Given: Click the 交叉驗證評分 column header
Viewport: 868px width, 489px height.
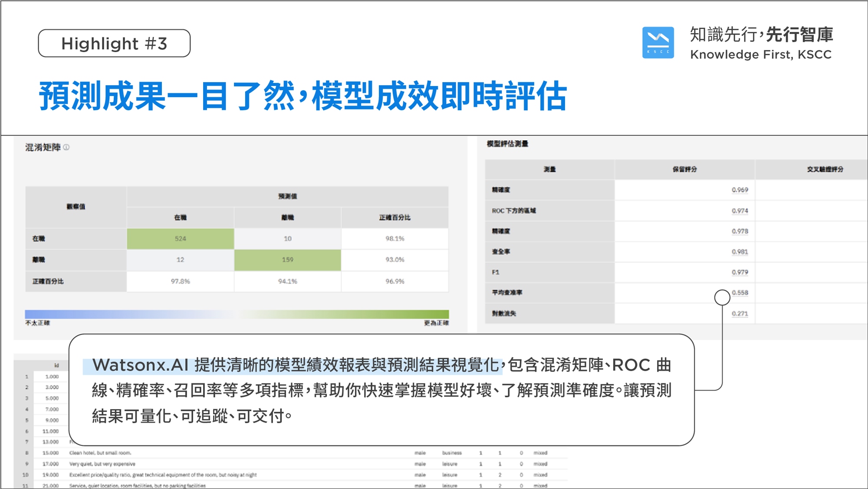Looking at the screenshot, I should pyautogui.click(x=825, y=169).
